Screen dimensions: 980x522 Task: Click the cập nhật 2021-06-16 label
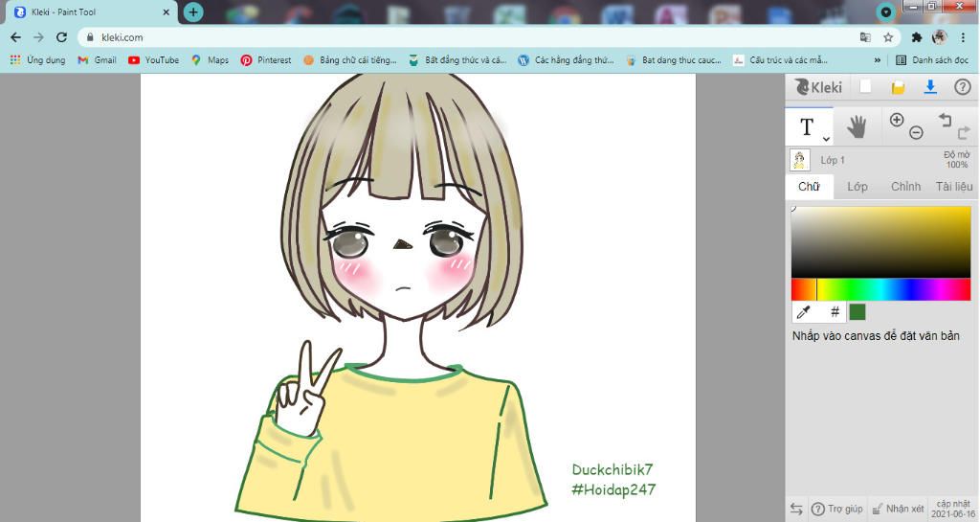(x=952, y=509)
